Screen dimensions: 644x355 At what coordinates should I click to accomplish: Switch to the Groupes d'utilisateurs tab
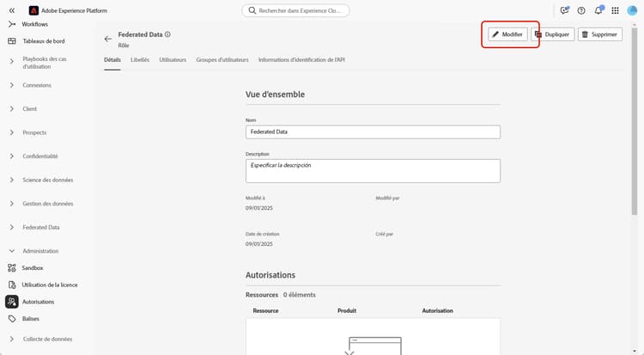[x=222, y=59]
